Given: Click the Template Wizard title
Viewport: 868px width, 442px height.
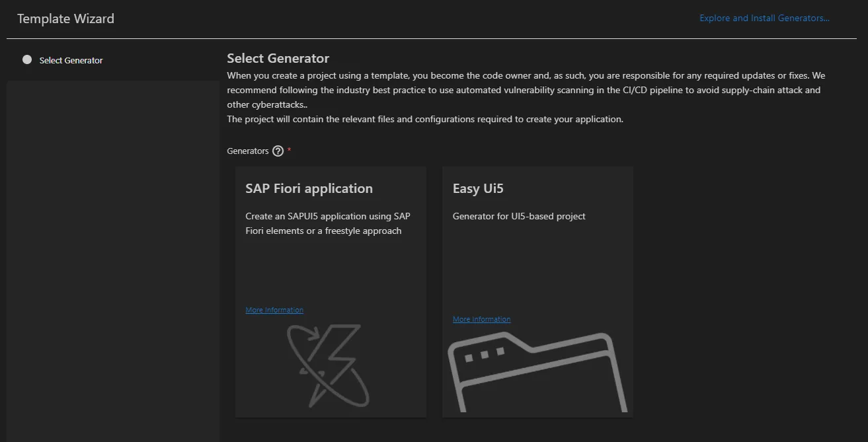Looking at the screenshot, I should coord(65,18).
